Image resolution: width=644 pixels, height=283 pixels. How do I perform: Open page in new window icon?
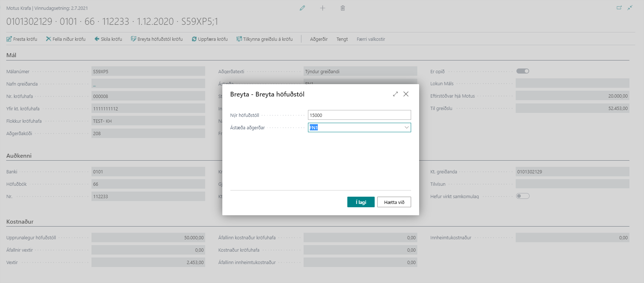(619, 8)
